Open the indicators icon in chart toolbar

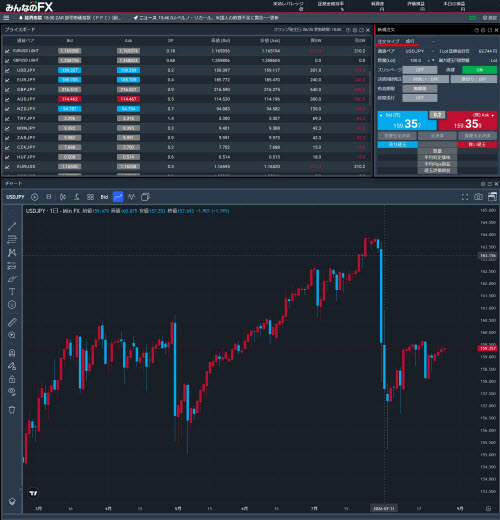point(77,197)
